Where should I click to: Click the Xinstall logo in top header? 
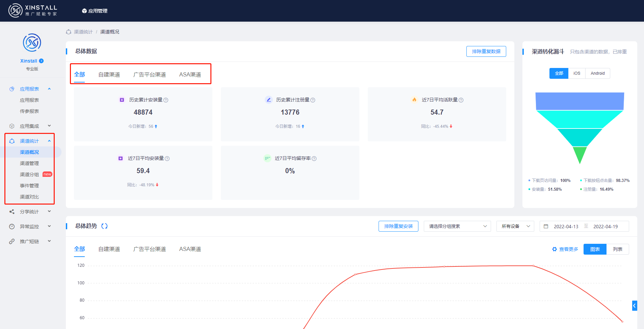(33, 10)
